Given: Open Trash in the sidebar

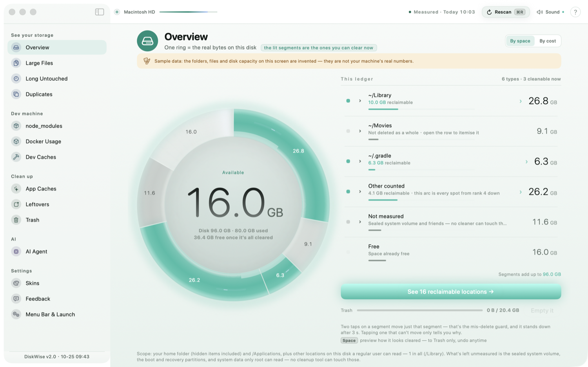Looking at the screenshot, I should 57,220.
